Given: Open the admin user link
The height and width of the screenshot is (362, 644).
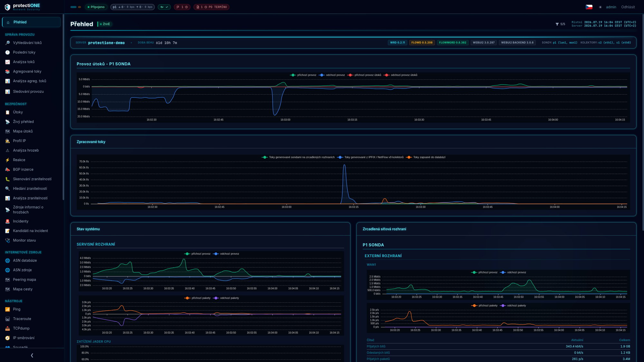Looking at the screenshot, I should point(611,7).
